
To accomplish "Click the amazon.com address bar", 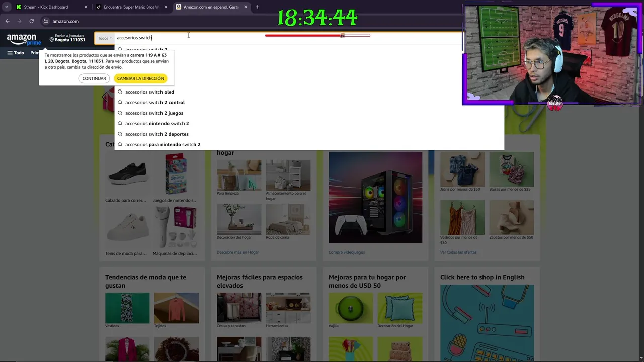I will [x=252, y=21].
